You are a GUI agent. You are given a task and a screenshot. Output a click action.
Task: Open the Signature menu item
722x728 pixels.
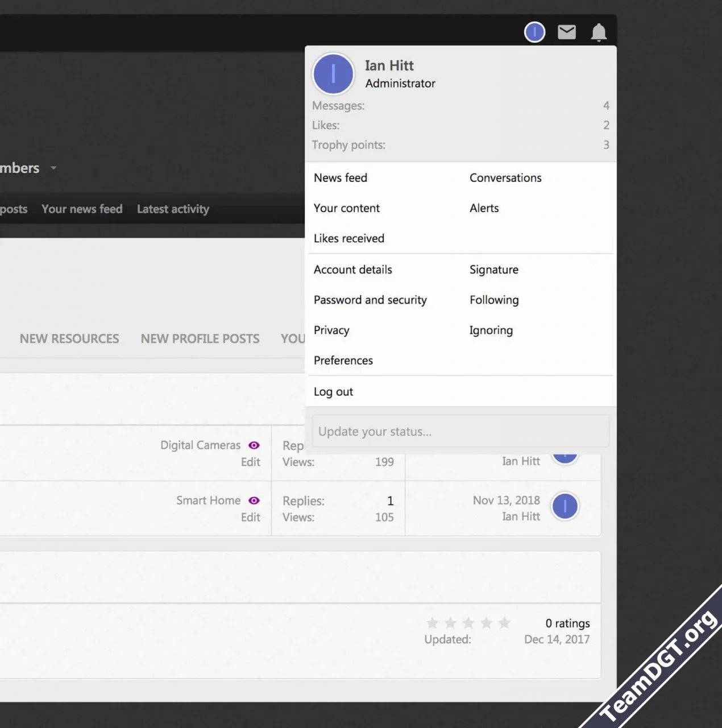tap(493, 270)
